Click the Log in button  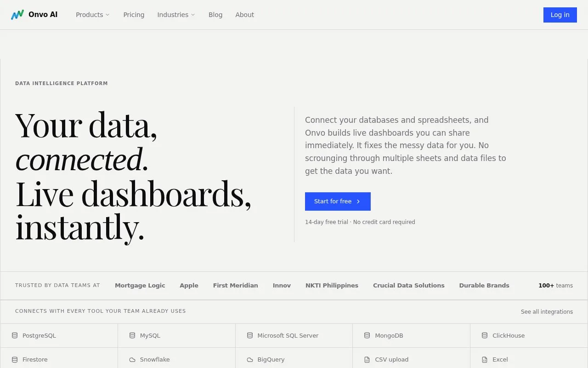[560, 15]
